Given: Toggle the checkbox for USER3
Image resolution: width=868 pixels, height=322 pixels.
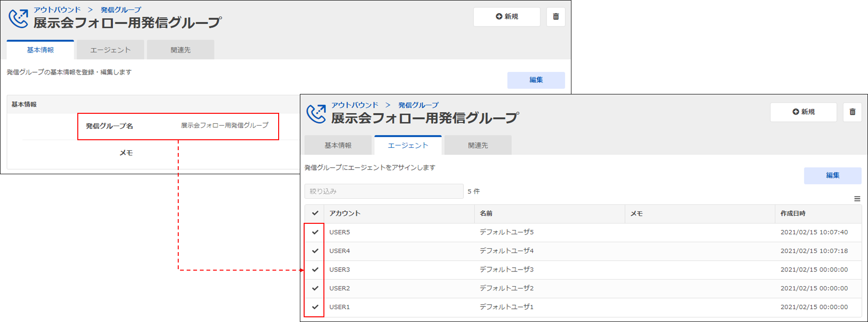Looking at the screenshot, I should click(315, 270).
